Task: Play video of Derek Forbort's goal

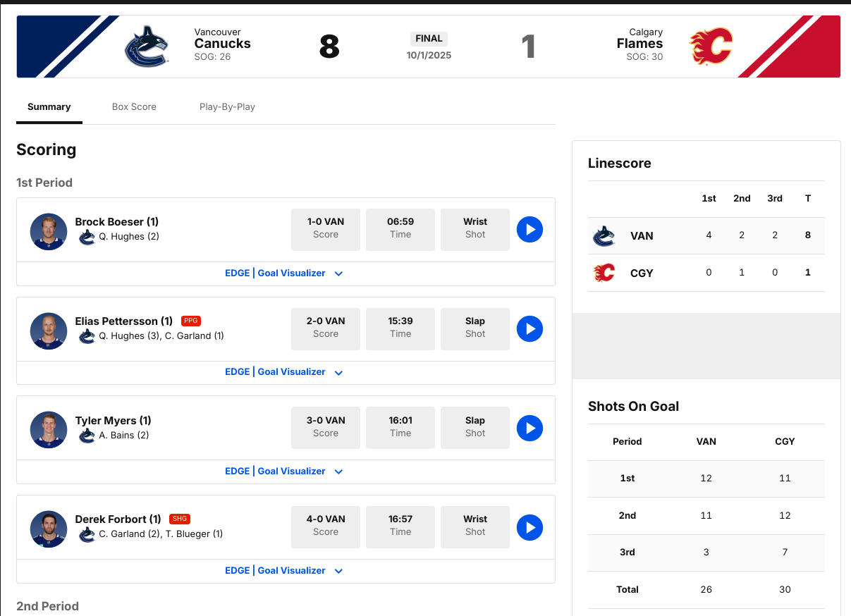Action: 529,528
